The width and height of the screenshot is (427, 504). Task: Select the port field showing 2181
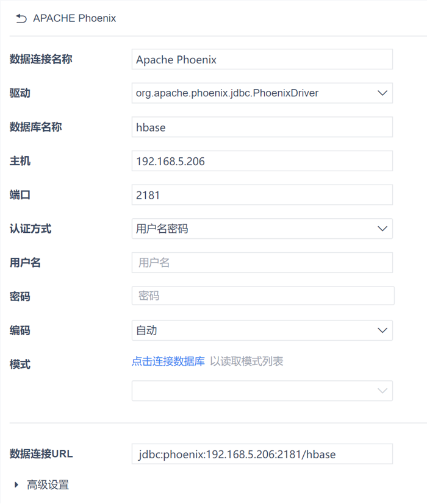(x=262, y=195)
